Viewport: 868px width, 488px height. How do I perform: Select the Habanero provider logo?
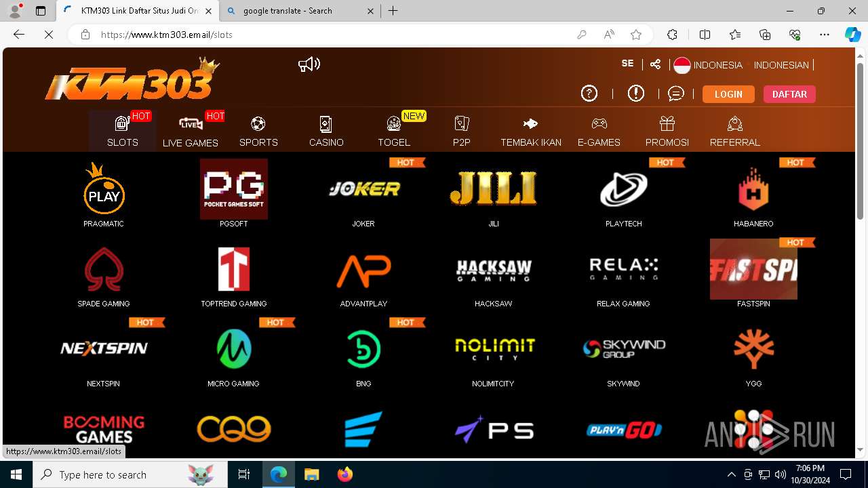(x=753, y=189)
